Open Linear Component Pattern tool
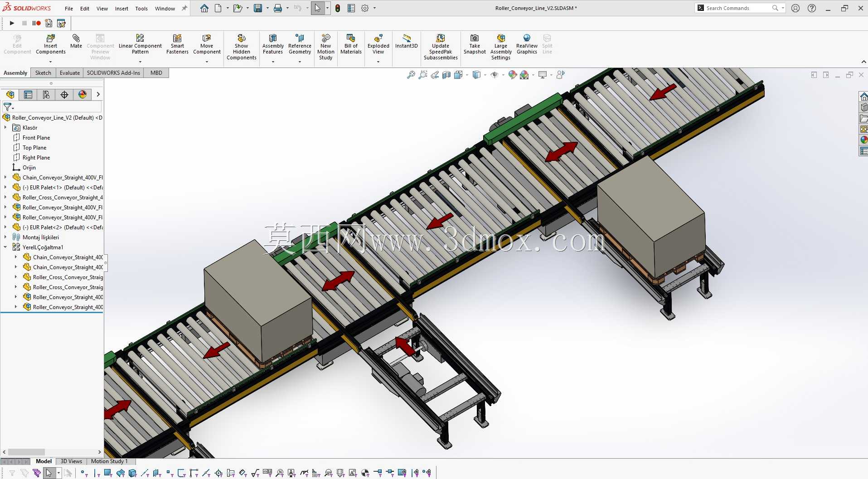 click(x=140, y=44)
